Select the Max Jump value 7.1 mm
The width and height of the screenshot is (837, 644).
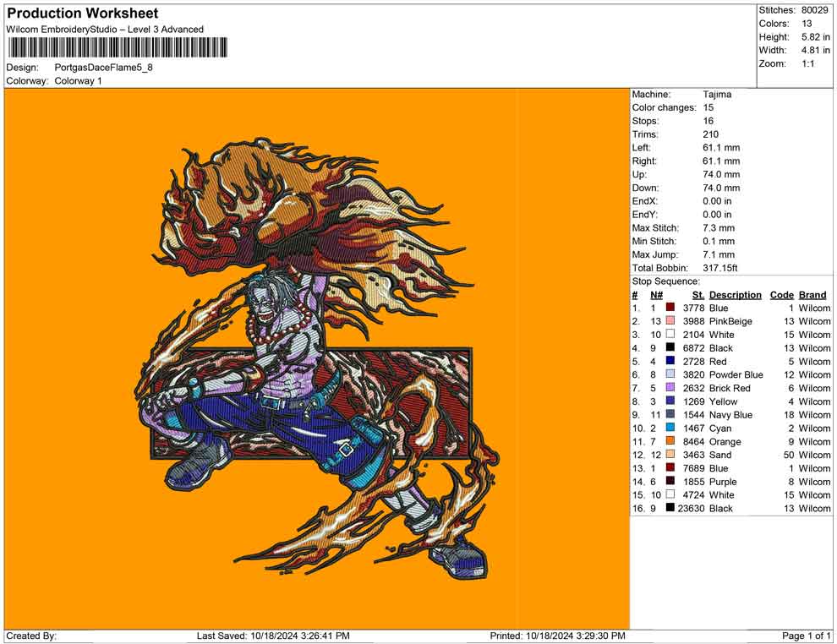point(719,254)
